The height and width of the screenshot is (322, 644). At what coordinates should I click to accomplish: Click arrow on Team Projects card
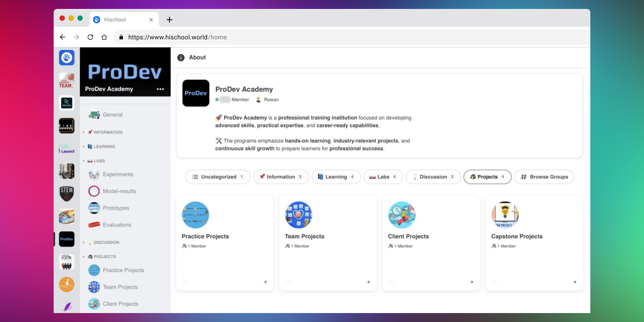369,282
